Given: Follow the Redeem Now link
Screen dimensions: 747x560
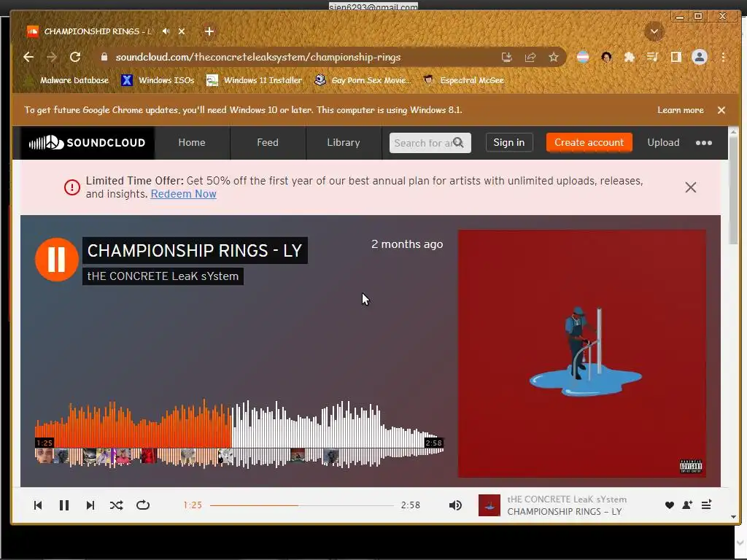Looking at the screenshot, I should tap(183, 194).
